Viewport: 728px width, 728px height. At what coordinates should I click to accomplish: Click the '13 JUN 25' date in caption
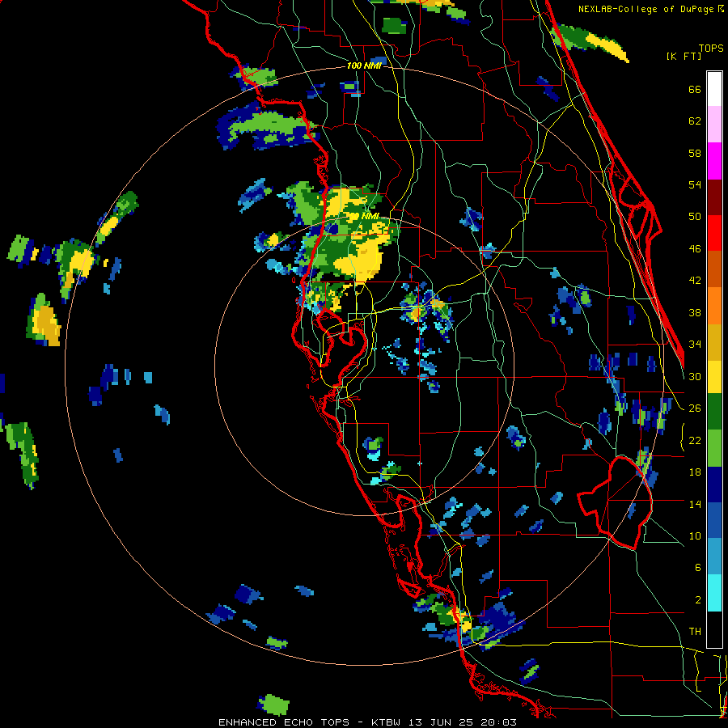coord(442,722)
